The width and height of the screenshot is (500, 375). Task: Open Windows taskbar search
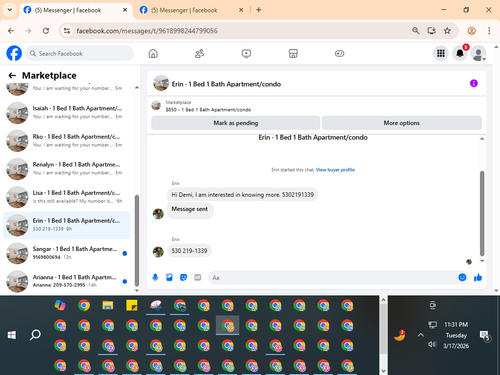coord(35,335)
